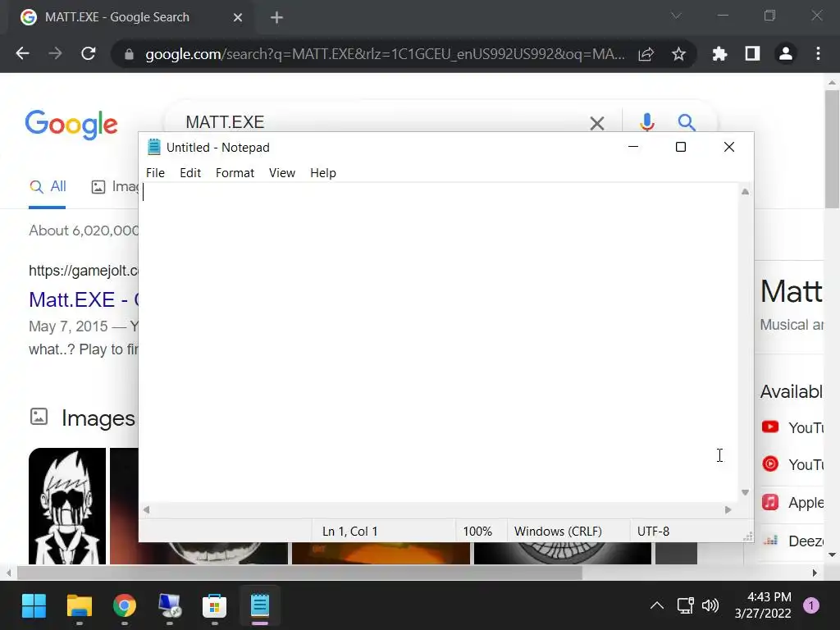Click the Chrome page horizontal scrollbar thumb

coord(300,573)
